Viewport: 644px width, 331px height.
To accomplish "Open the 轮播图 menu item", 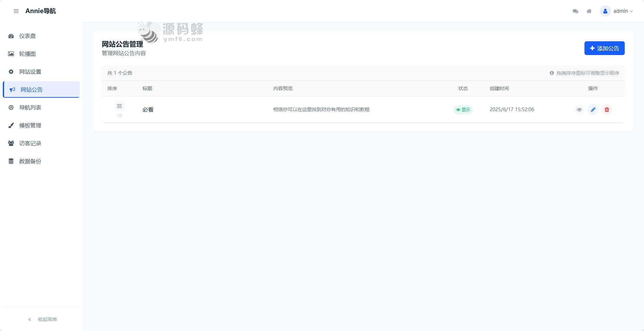I will tap(41, 54).
